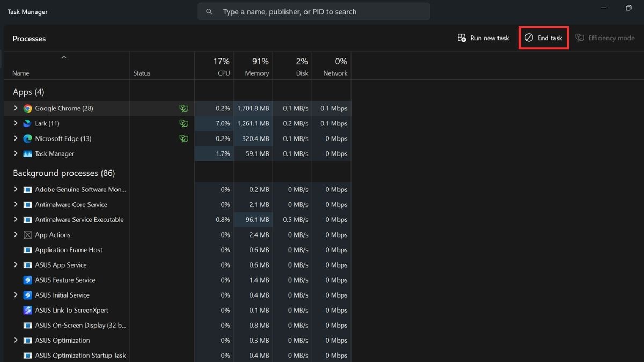The image size is (644, 362).
Task: Select the Background processes (86) heading
Action: click(x=64, y=173)
